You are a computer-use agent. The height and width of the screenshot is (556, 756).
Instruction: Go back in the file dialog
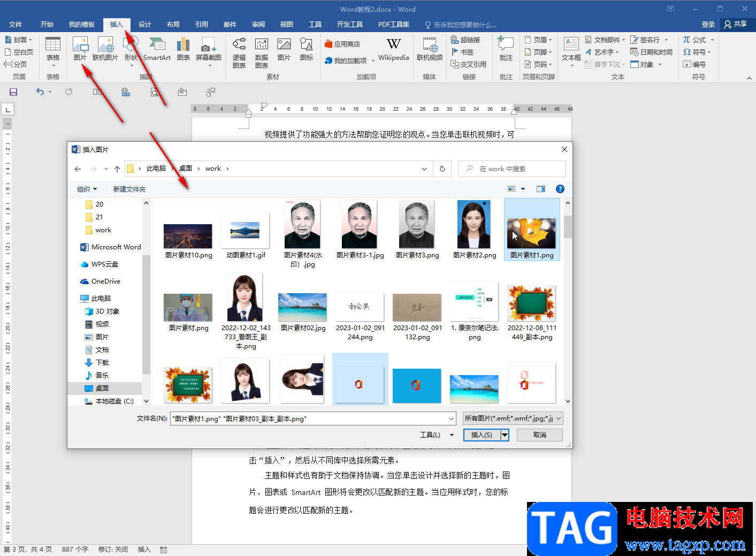tap(78, 169)
